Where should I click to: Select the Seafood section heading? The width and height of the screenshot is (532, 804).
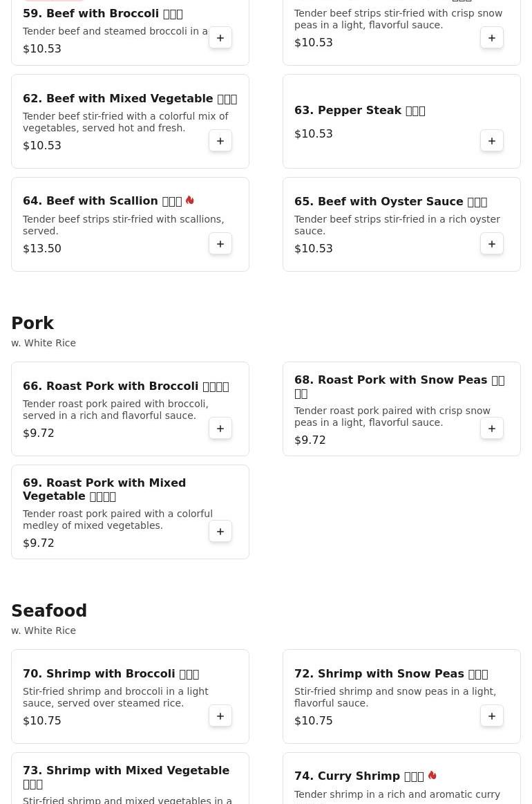pyautogui.click(x=49, y=611)
